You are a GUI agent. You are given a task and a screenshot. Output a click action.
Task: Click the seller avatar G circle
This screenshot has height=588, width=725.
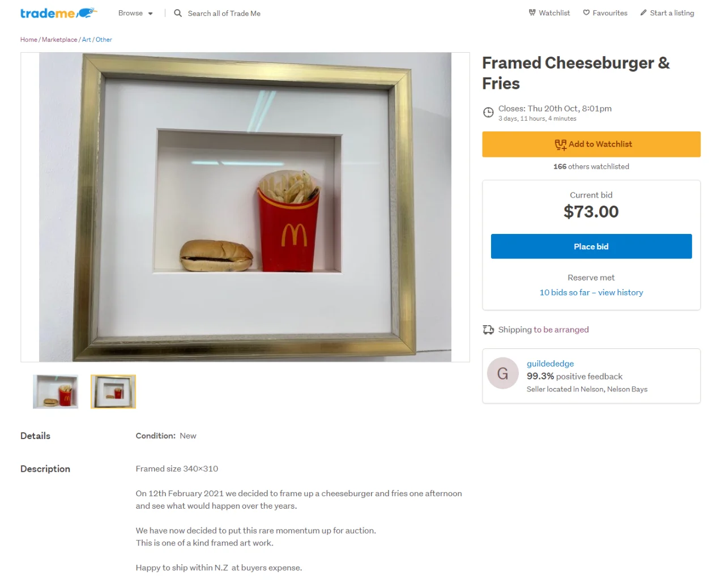pyautogui.click(x=503, y=373)
